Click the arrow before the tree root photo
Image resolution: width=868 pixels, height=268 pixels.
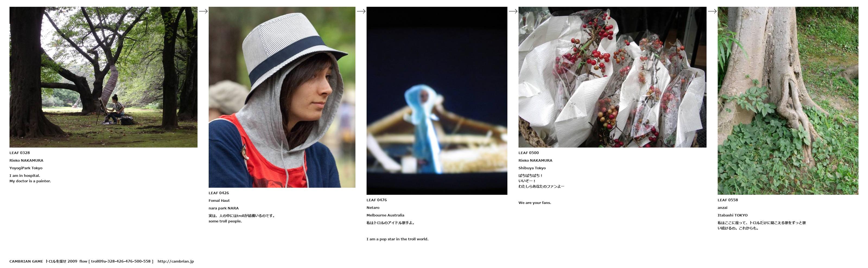712,11
